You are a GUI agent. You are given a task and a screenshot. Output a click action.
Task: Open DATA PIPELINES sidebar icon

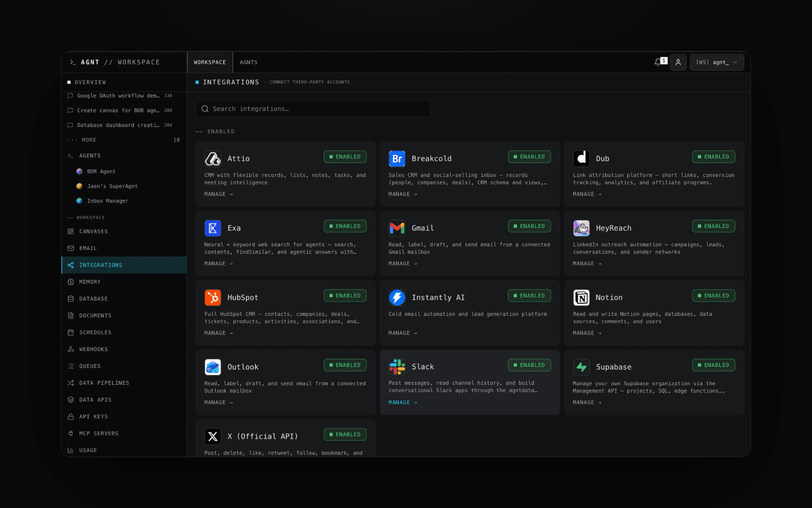70,383
